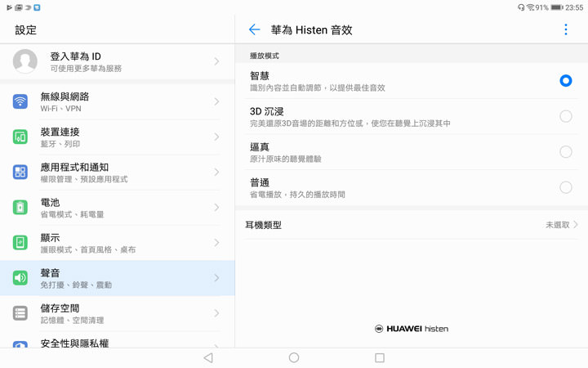Tap the 識別內容並自動調節 description
Viewport: 588px width, 368px height.
[317, 88]
